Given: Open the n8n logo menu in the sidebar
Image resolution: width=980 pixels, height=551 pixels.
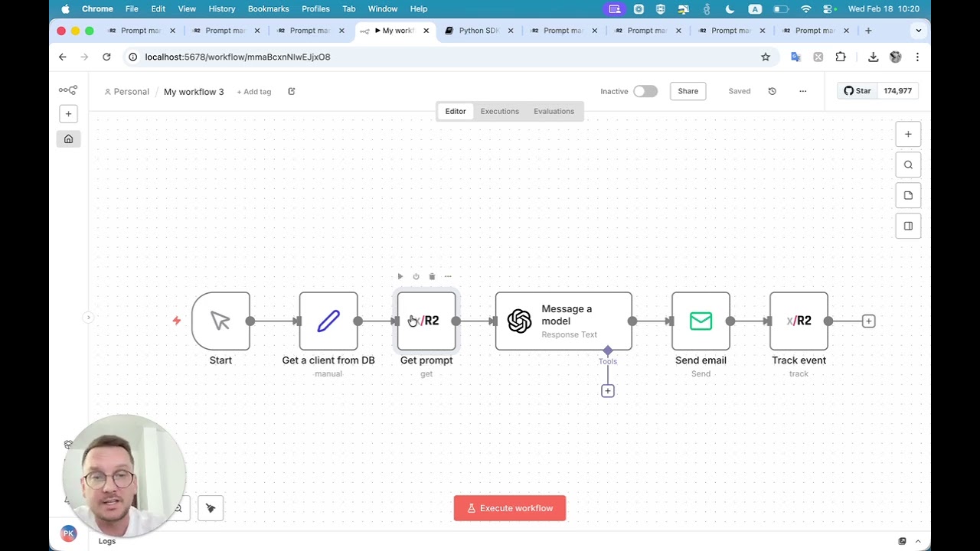Looking at the screenshot, I should [68, 90].
